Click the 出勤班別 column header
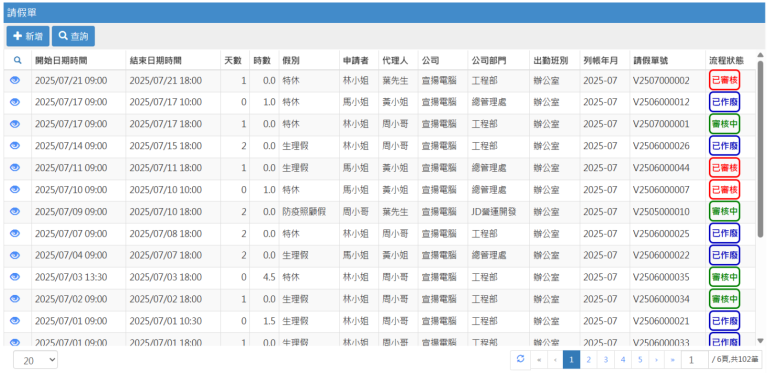Image resolution: width=768 pixels, height=377 pixels. coord(551,61)
